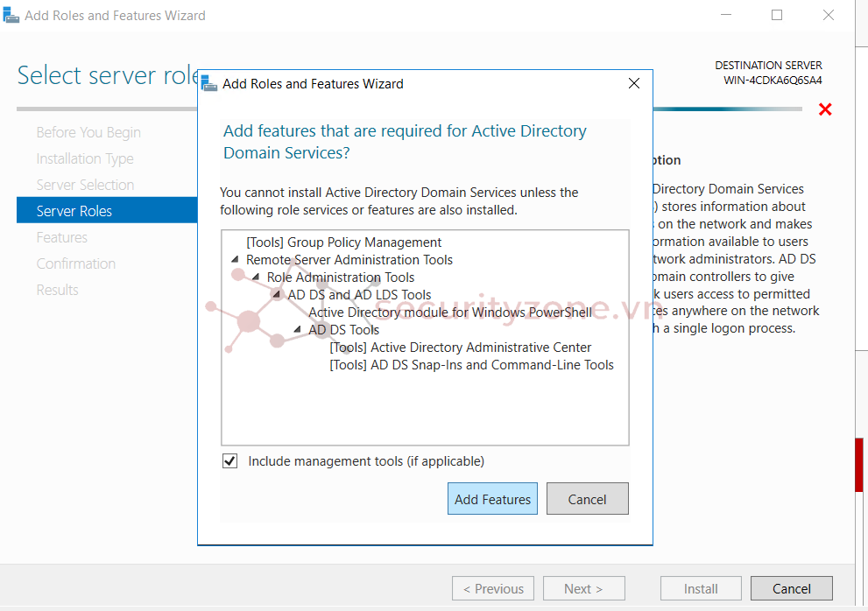Select Remote Server Administration Tools row
The height and width of the screenshot is (611, 868).
point(349,260)
